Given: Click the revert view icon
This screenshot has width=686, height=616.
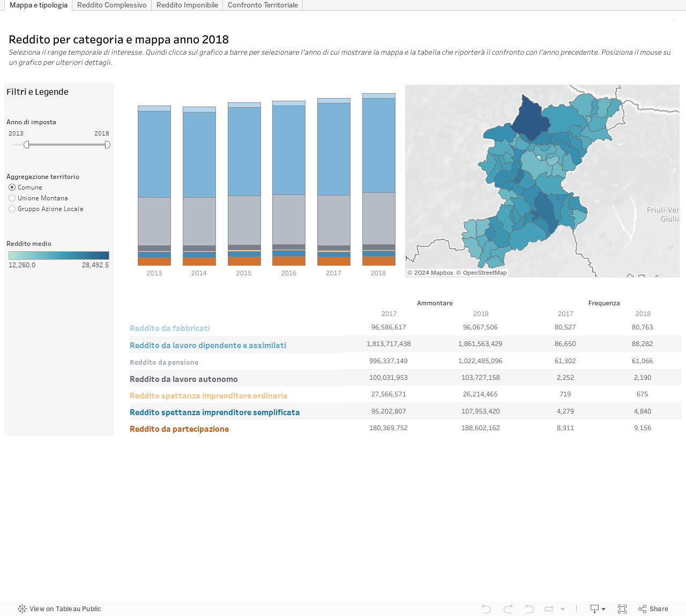Looking at the screenshot, I should pos(529,609).
